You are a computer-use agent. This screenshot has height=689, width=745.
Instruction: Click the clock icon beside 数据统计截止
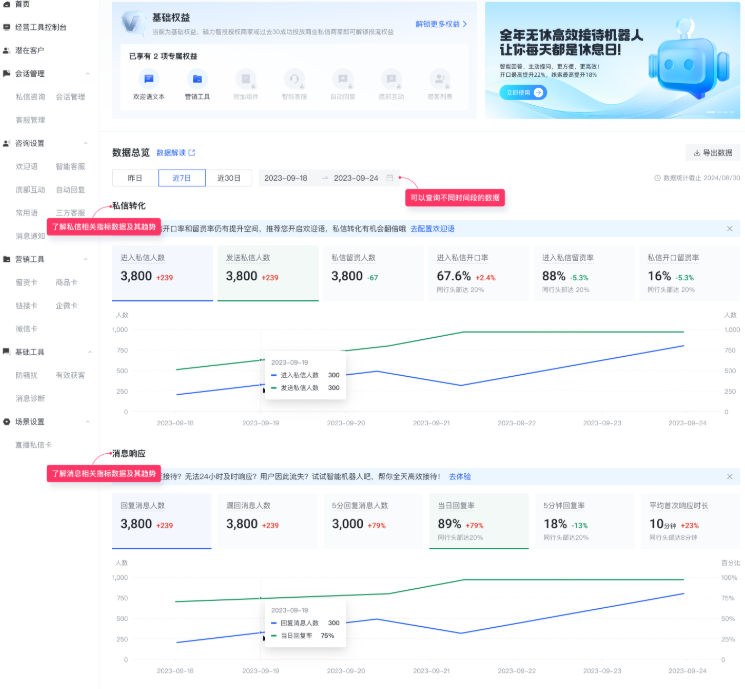tap(658, 178)
